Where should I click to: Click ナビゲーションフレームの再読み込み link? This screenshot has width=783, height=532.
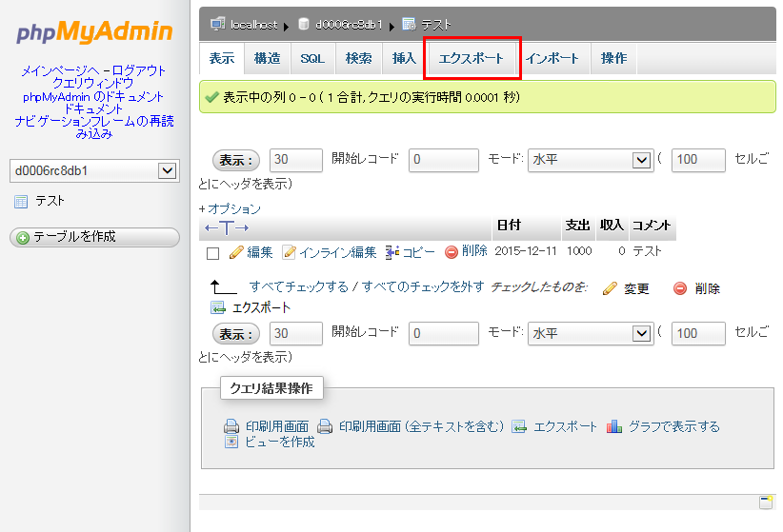pyautogui.click(x=94, y=128)
